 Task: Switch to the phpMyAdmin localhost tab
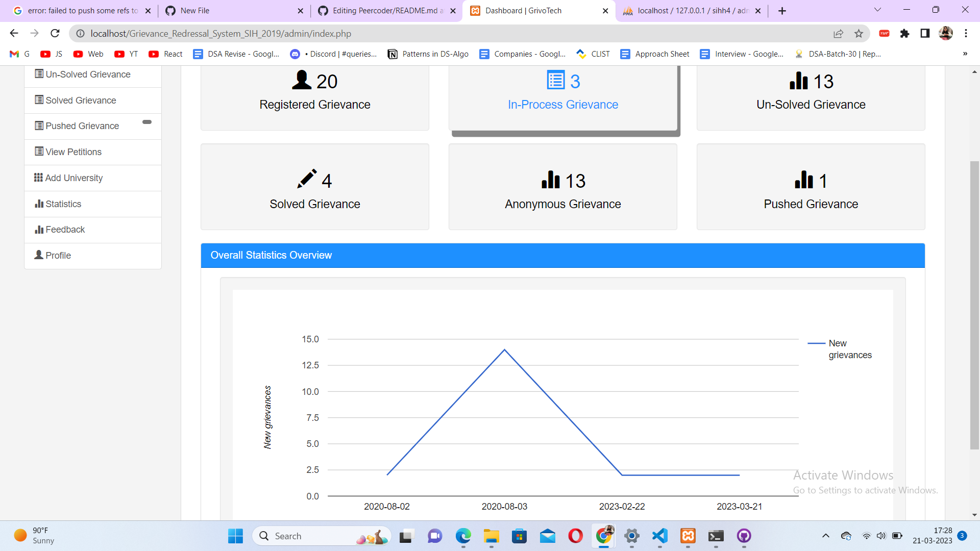click(692, 11)
